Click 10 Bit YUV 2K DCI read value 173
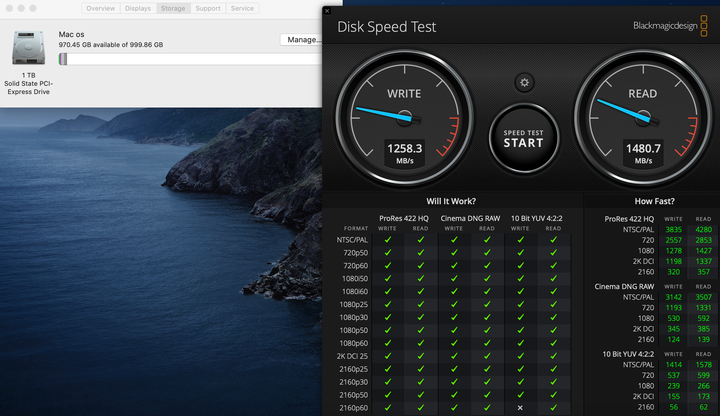The height and width of the screenshot is (416, 720). pyautogui.click(x=703, y=396)
